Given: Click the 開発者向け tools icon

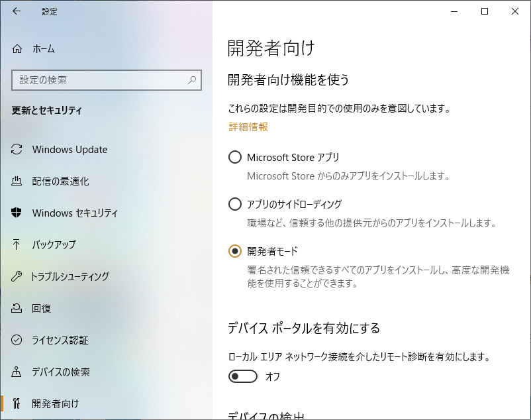Looking at the screenshot, I should coord(17,403).
